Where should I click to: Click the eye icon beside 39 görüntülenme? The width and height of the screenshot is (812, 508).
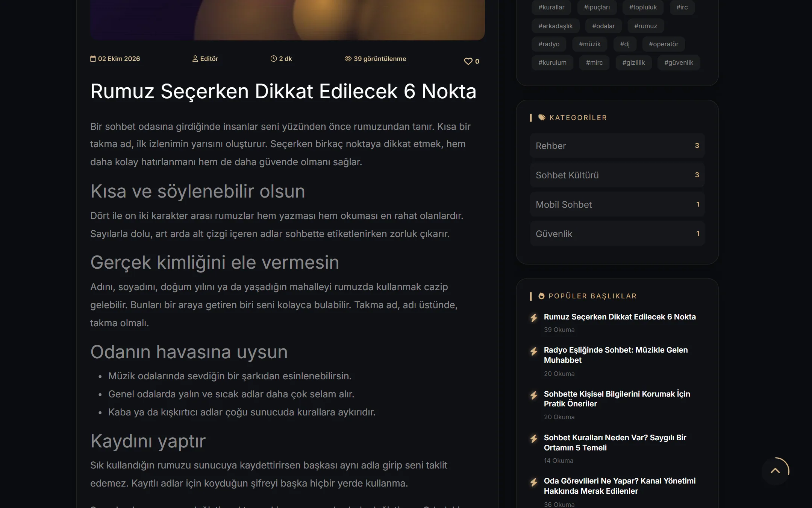click(348, 59)
